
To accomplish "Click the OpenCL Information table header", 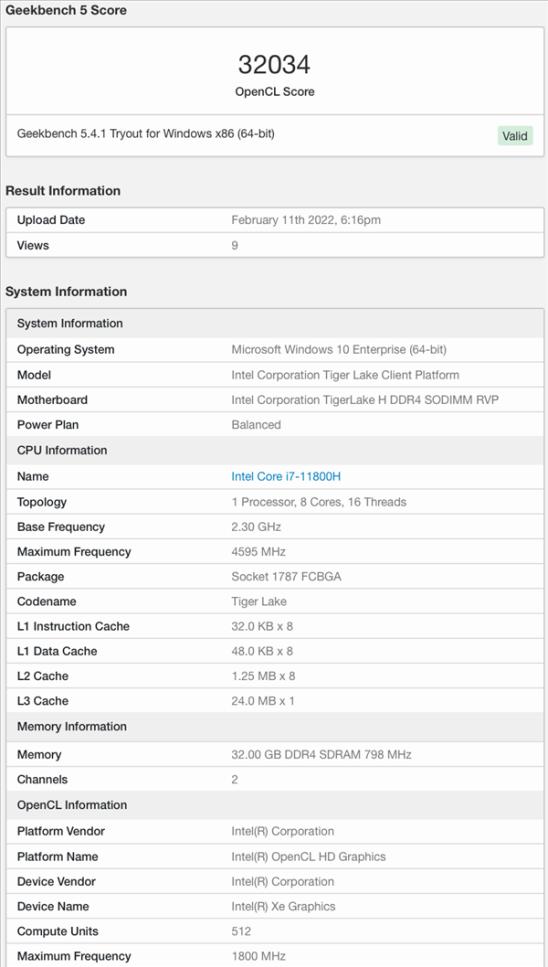I will [275, 805].
